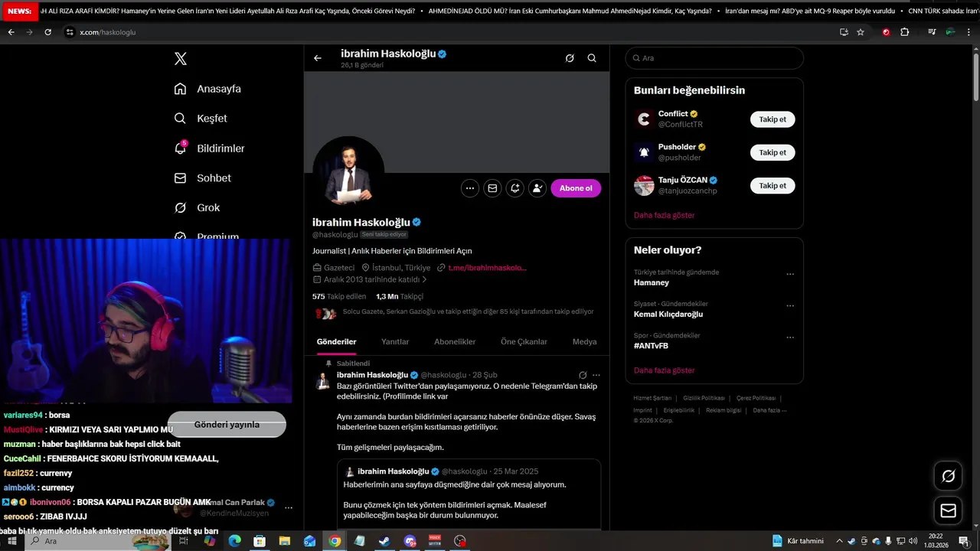980x551 pixels.
Task: Open Microsoft Edge from the taskbar
Action: pyautogui.click(x=234, y=541)
